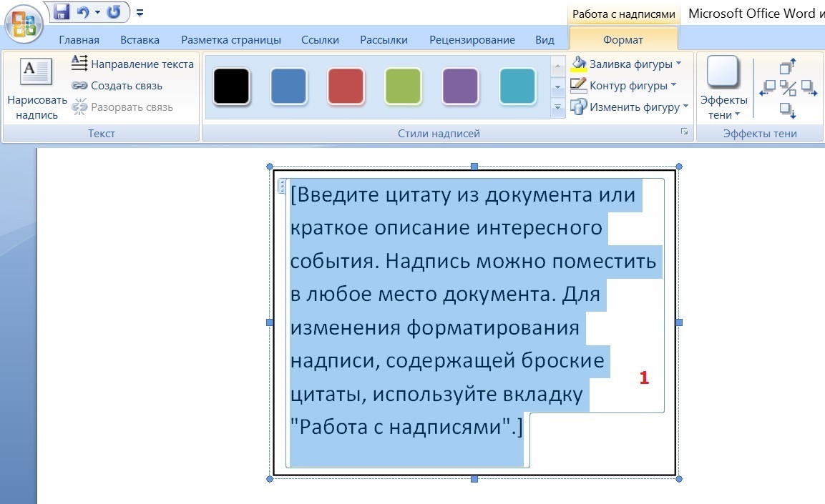Click Разорвать связь
Image resolution: width=825 pixels, height=504 pixels.
[122, 107]
